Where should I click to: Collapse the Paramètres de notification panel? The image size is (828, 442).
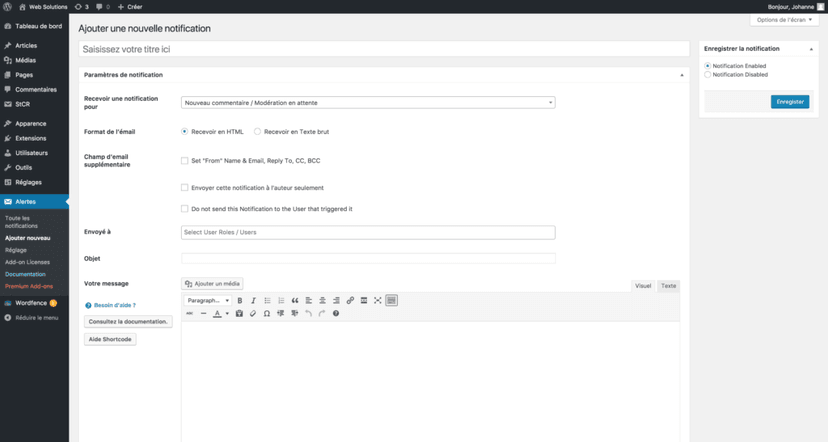coord(681,75)
